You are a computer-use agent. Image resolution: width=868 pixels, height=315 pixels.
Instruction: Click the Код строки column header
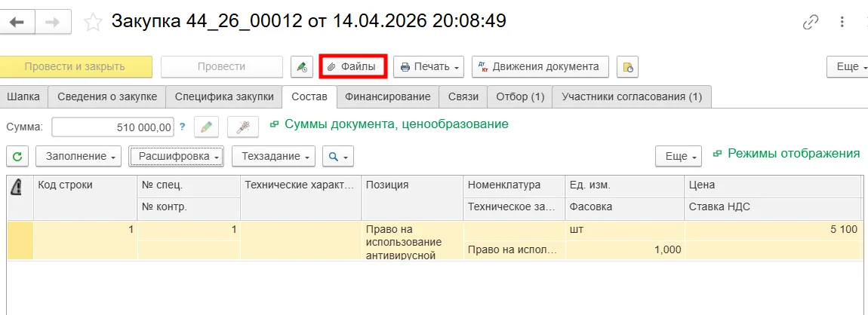point(85,198)
